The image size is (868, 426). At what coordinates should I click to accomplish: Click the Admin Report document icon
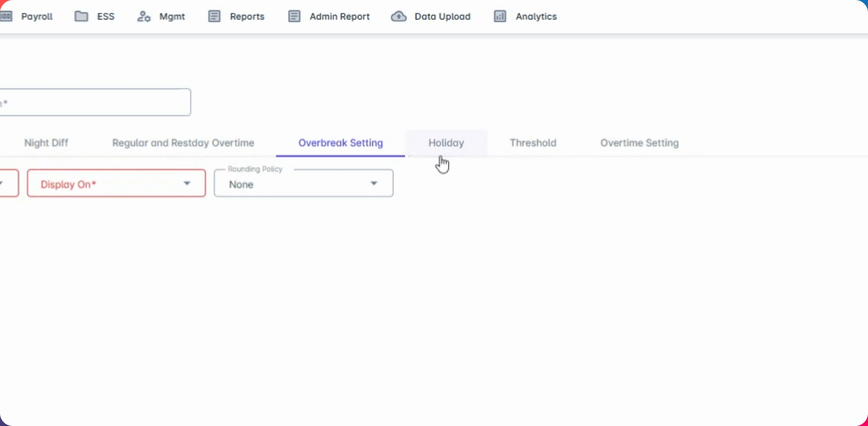(294, 17)
